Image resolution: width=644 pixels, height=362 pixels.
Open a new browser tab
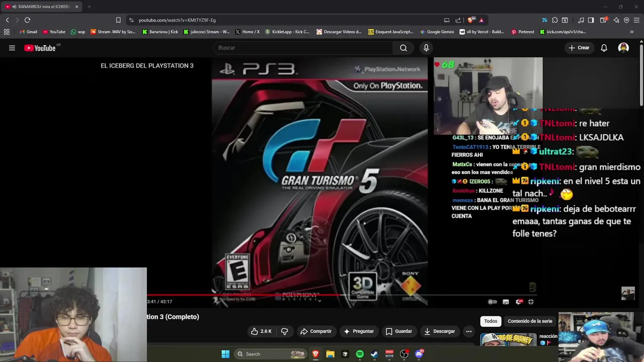click(89, 7)
